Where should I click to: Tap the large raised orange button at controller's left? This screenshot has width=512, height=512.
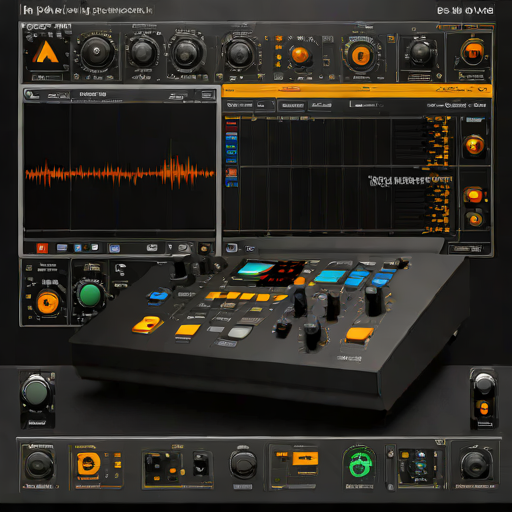(x=147, y=325)
